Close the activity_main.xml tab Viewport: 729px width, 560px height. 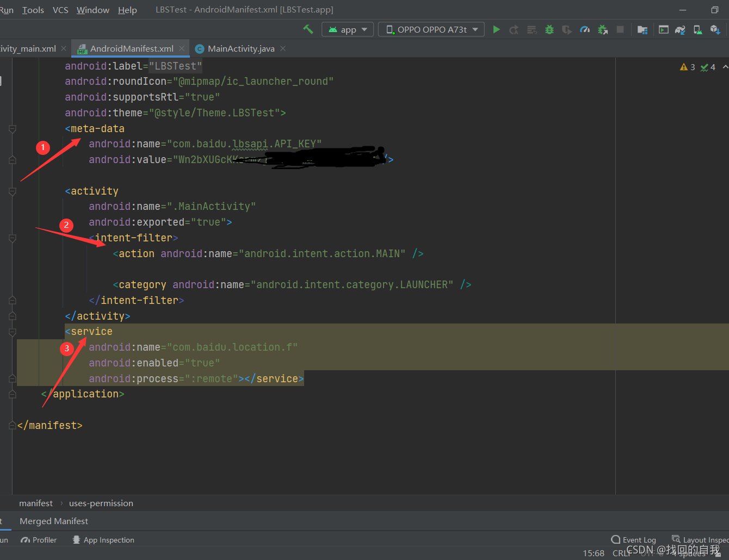64,48
